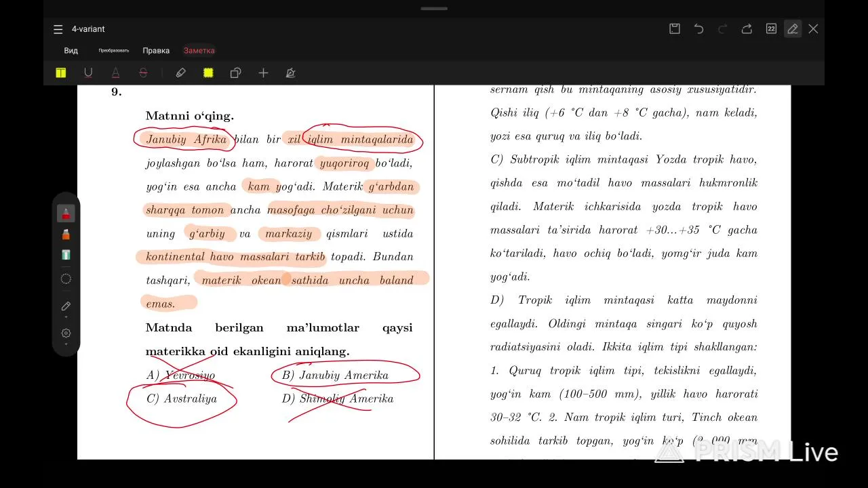Image resolution: width=868 pixels, height=488 pixels.
Task: Click the text D) Tropik iqlim mintaqasi
Action: tap(573, 300)
